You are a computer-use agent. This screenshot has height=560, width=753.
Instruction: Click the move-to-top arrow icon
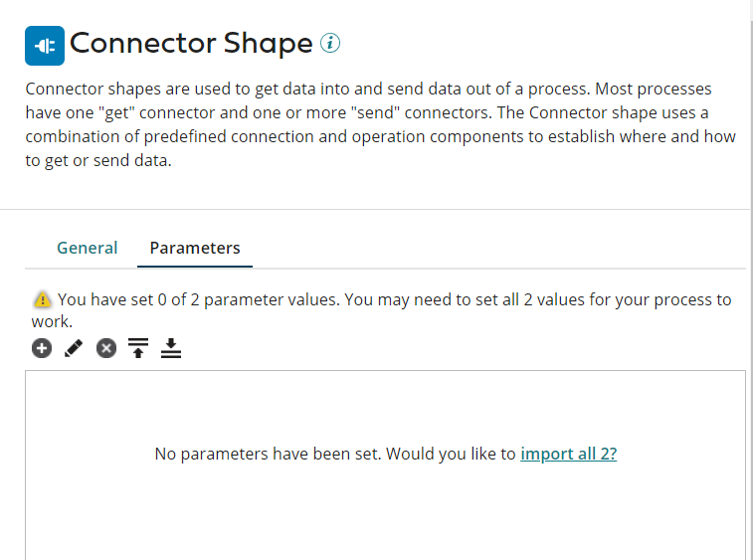[138, 348]
